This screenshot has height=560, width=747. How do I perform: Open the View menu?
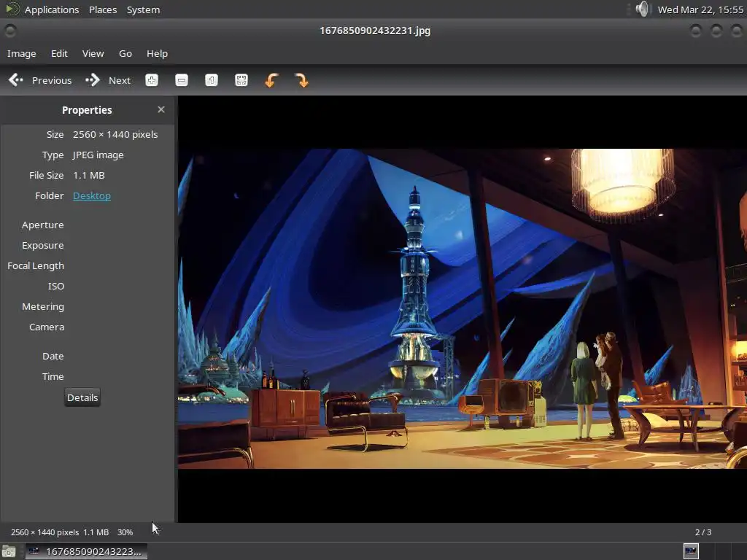coord(93,54)
